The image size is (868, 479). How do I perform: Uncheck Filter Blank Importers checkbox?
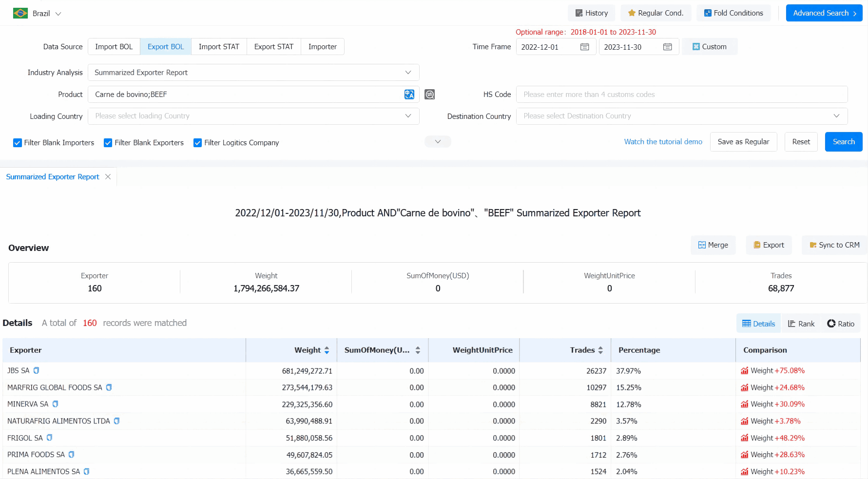click(x=18, y=143)
